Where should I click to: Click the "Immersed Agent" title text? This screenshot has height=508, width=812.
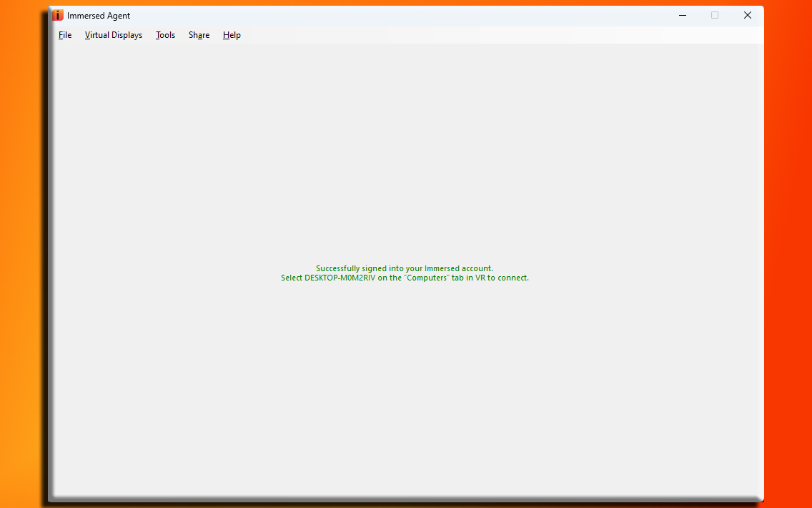99,16
